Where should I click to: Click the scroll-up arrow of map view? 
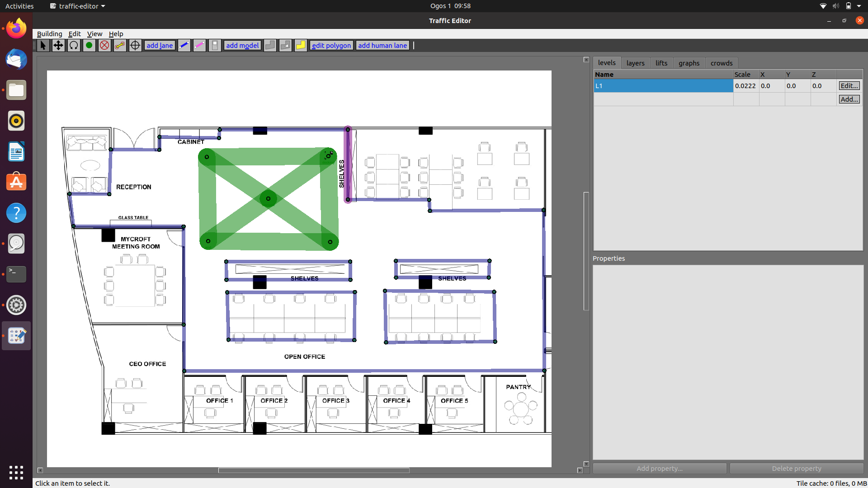[x=586, y=60]
